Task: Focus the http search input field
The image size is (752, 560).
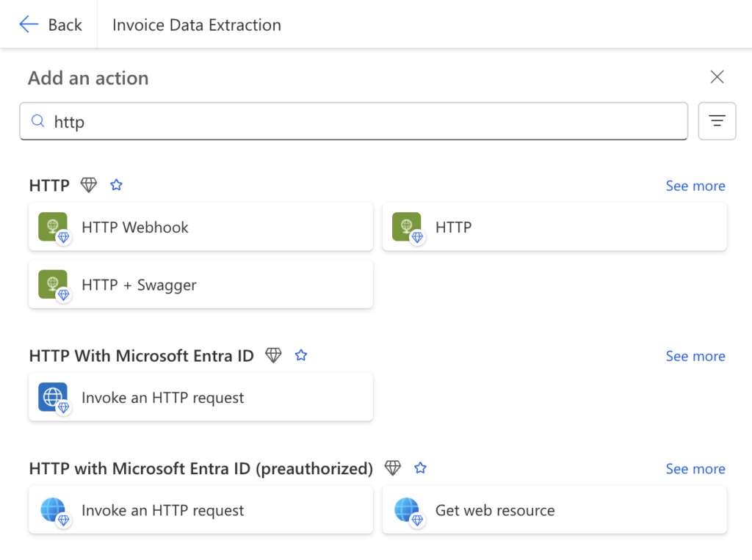Action: pyautogui.click(x=353, y=121)
